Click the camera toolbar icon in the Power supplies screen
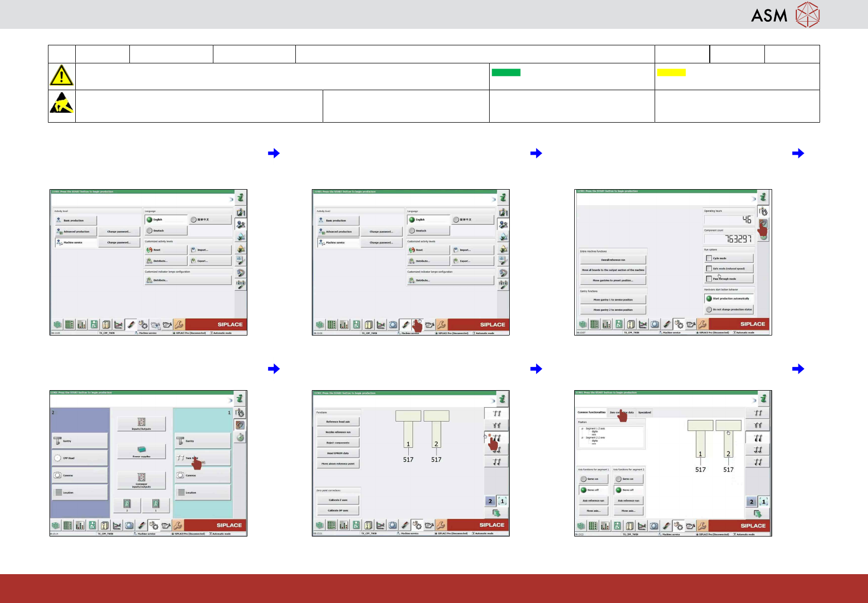Viewport: 868px width, 603px height. (x=129, y=525)
